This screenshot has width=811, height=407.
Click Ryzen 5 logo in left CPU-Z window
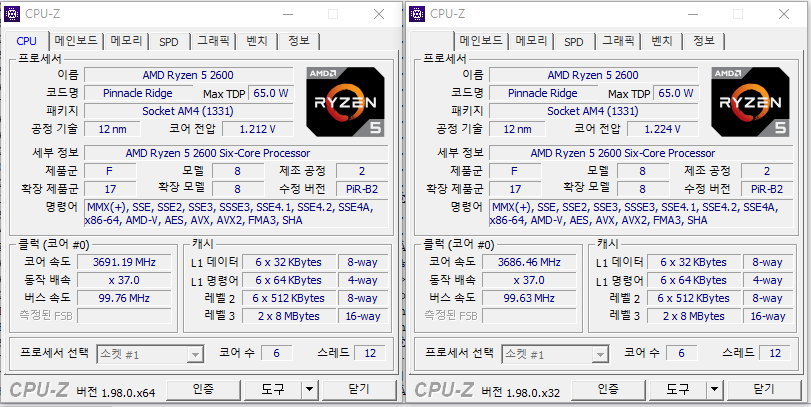pos(345,101)
